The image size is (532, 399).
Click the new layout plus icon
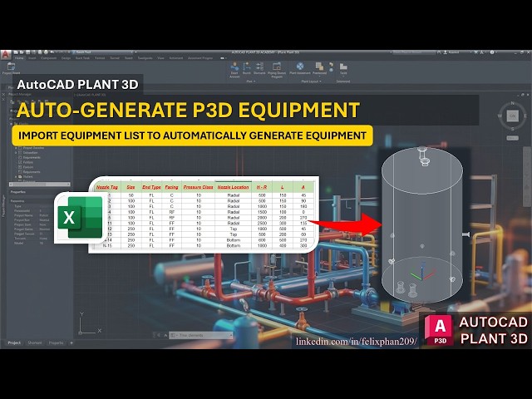[71, 343]
